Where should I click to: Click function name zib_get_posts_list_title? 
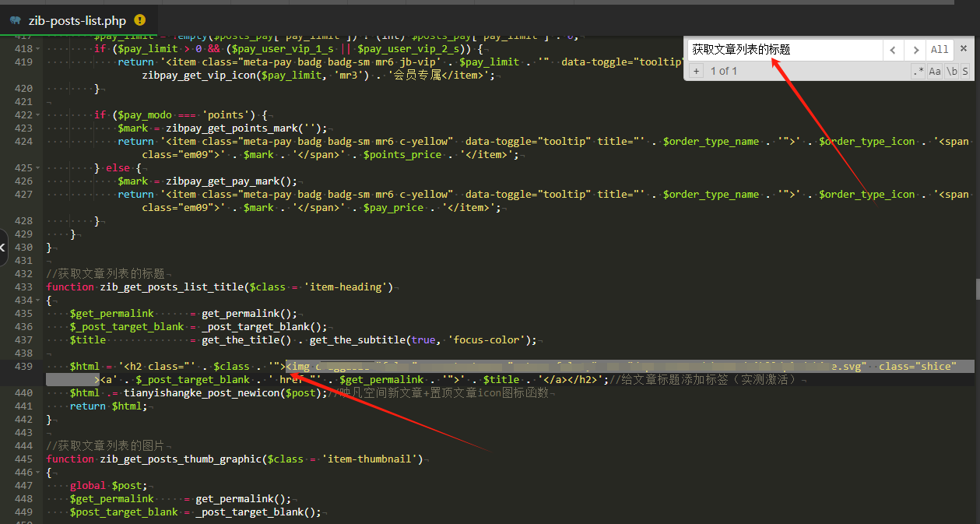point(170,287)
